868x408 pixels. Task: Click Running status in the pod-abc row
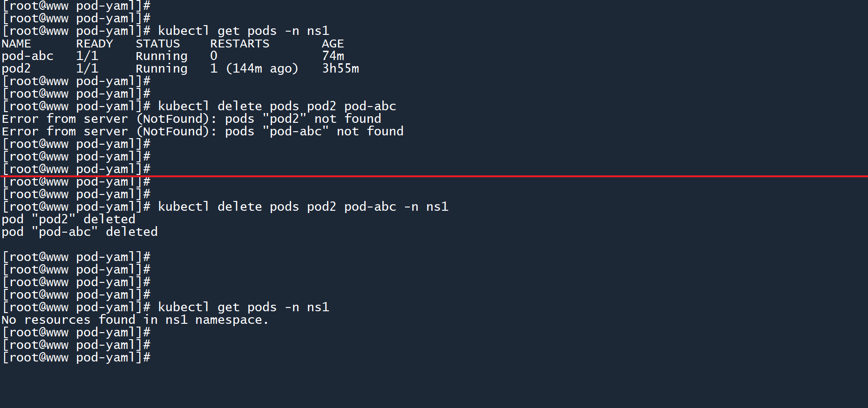click(161, 56)
